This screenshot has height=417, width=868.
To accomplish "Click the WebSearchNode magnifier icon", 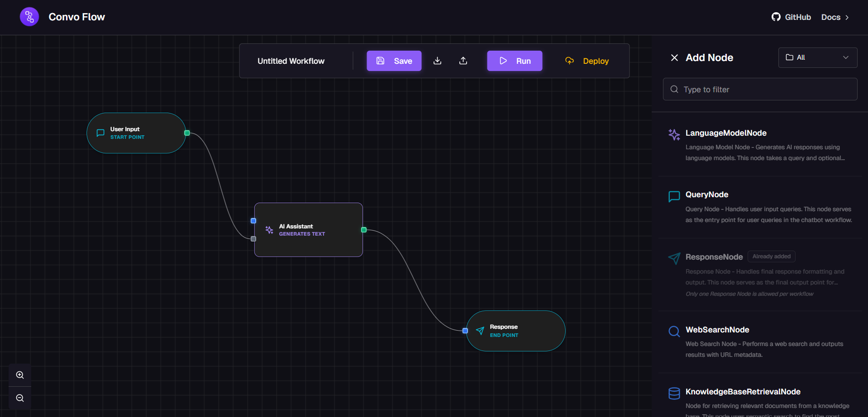I will (x=674, y=331).
